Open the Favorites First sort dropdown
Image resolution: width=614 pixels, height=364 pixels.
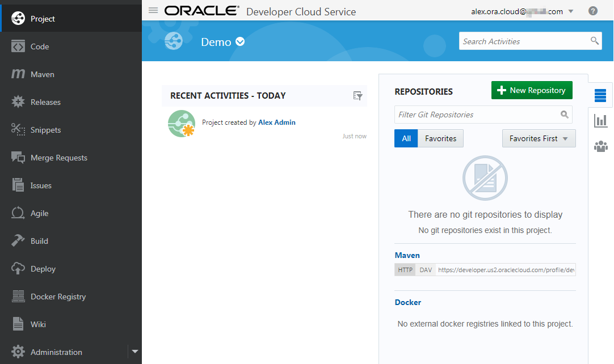pyautogui.click(x=539, y=138)
